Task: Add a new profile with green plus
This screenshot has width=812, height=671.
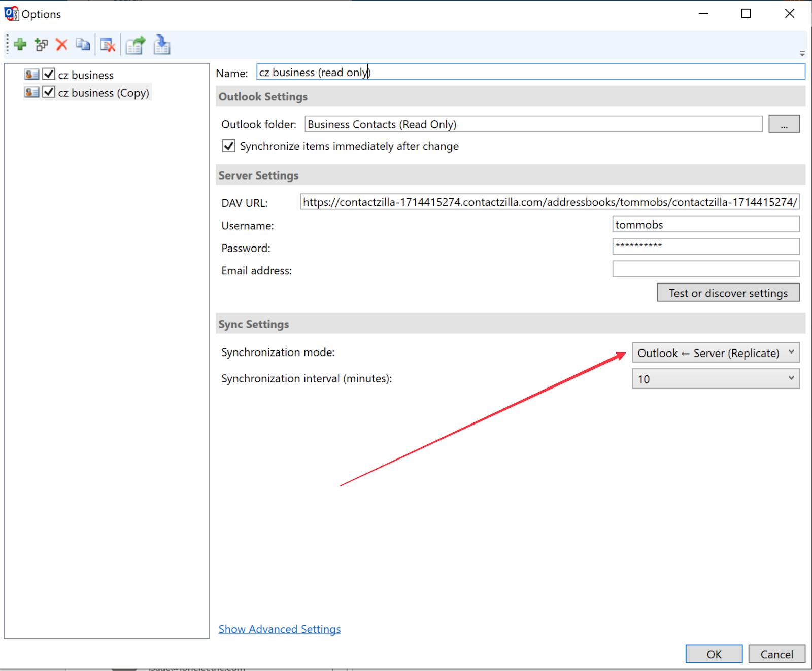Action: pyautogui.click(x=20, y=45)
